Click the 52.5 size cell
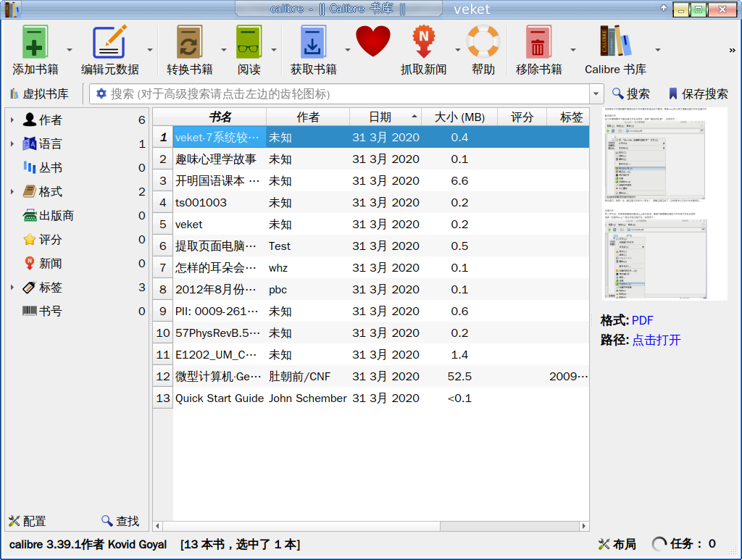742x560 pixels. [x=459, y=377]
